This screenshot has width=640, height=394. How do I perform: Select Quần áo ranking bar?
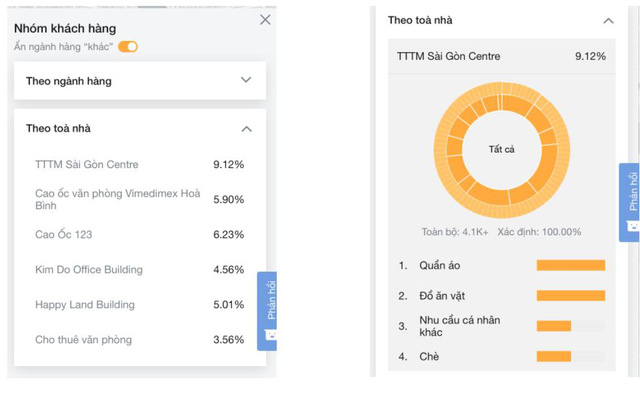coord(571,265)
